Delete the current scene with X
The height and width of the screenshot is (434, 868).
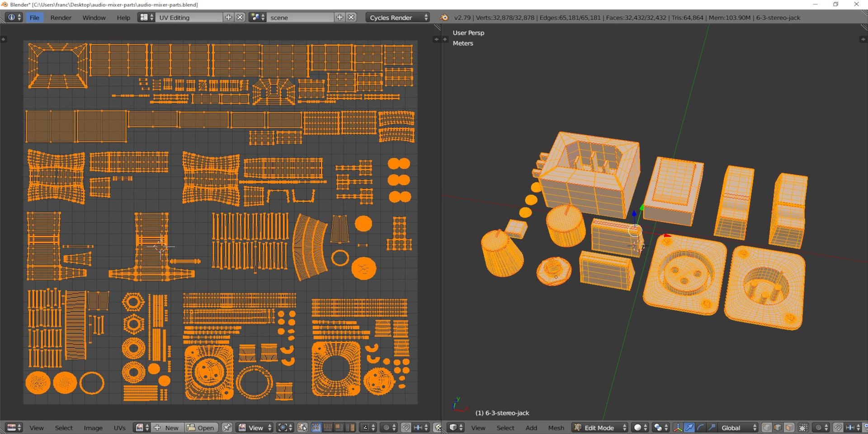[351, 17]
